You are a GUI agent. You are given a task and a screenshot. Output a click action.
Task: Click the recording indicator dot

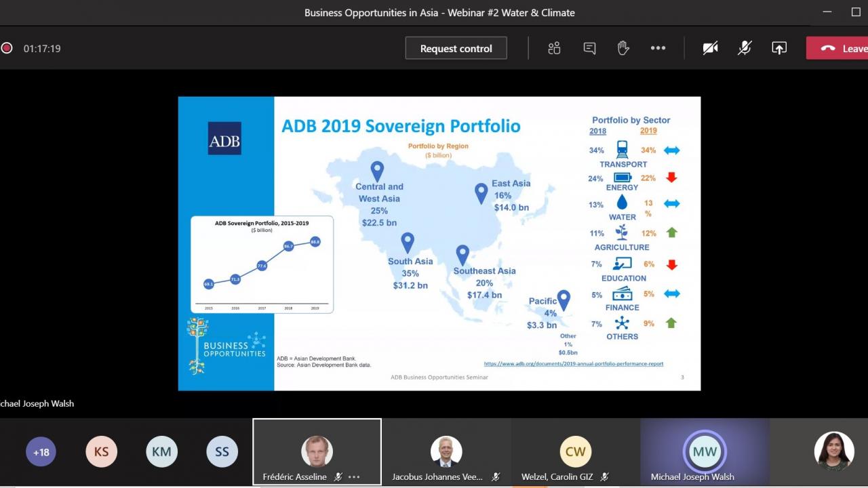[7, 48]
